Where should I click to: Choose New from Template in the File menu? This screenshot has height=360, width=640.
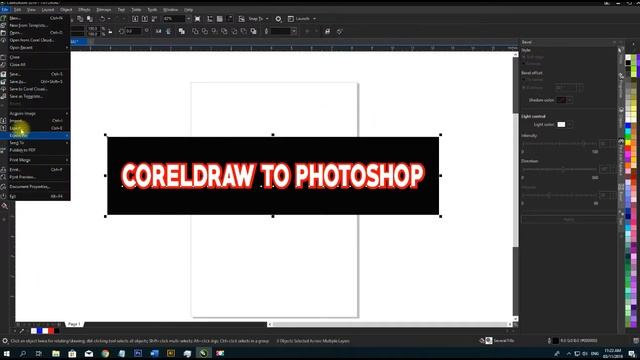pyautogui.click(x=35, y=25)
